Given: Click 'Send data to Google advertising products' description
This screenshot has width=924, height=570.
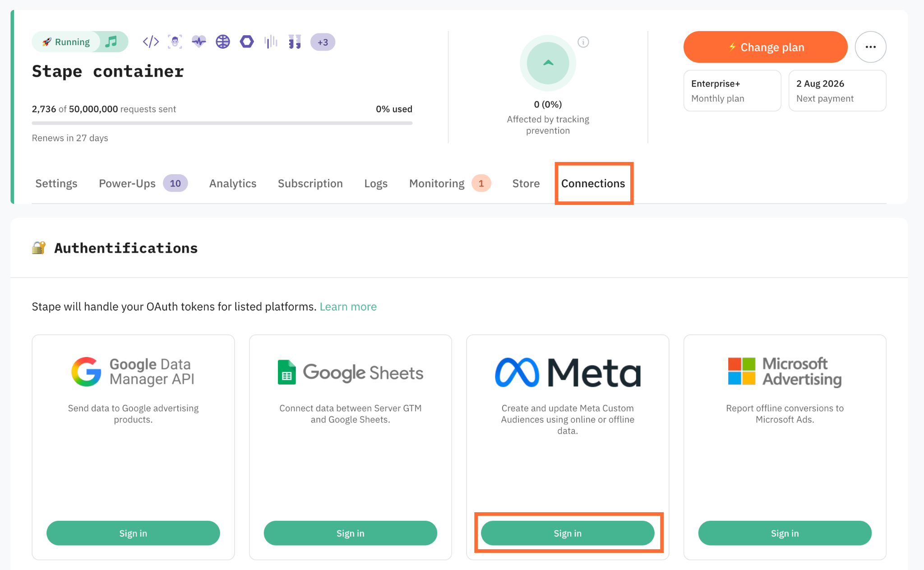Looking at the screenshot, I should (x=133, y=413).
